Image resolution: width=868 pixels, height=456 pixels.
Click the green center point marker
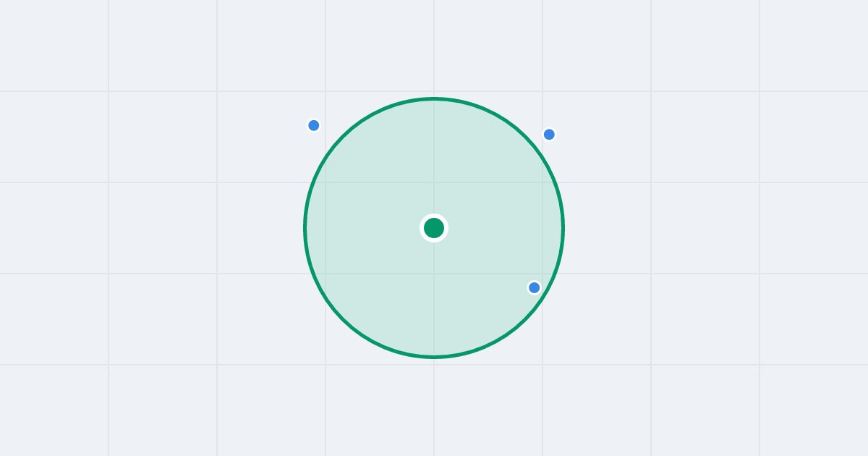point(434,228)
